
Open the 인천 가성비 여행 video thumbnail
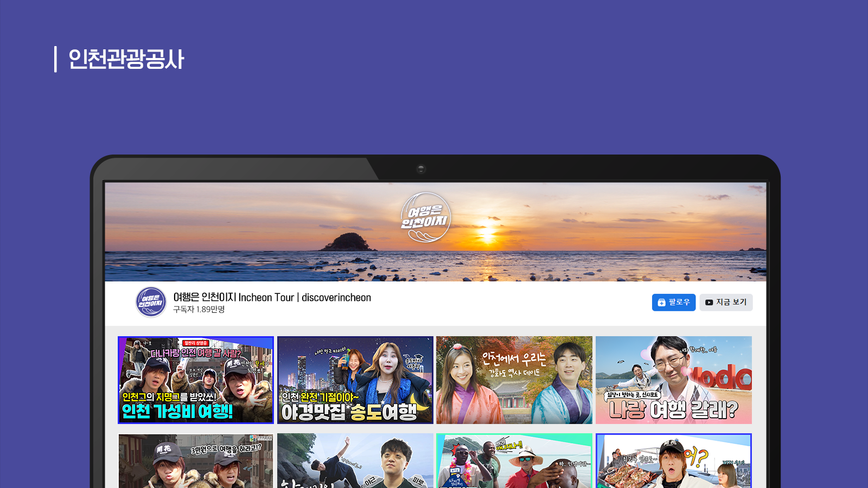click(x=196, y=380)
